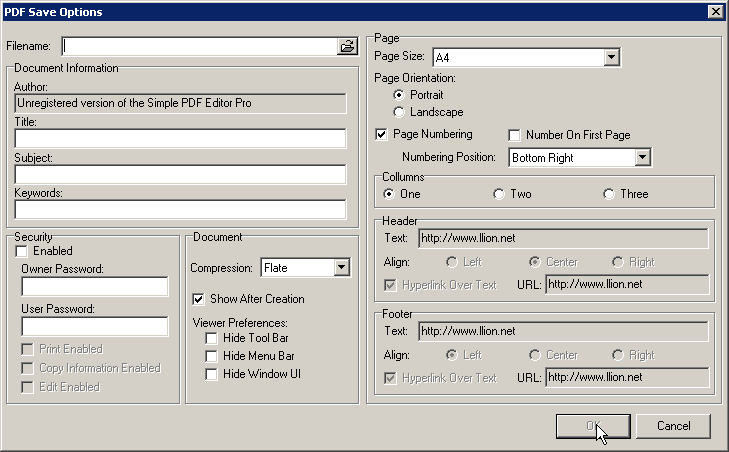Click the Title input field
Viewport: 729px width, 452px height.
[180, 139]
